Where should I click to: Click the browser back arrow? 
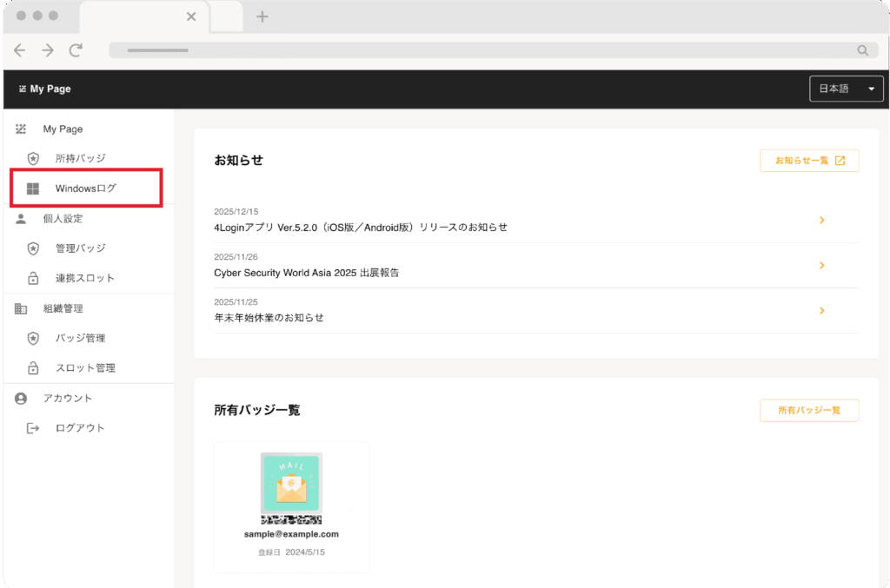tap(20, 50)
